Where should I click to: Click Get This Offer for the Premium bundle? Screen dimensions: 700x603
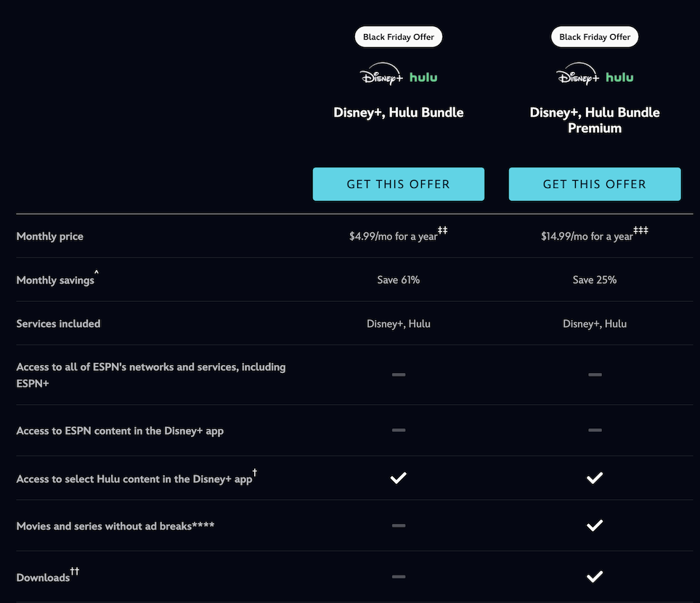pos(595,184)
